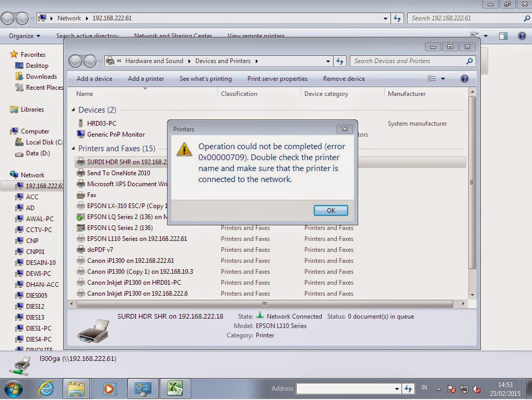The width and height of the screenshot is (532, 400).
Task: Click the vertical scrollbar down arrow in Devices list
Action: [472, 295]
